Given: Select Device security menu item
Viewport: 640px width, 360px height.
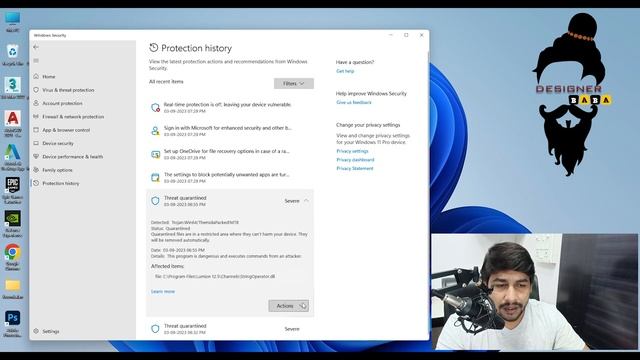Looking at the screenshot, I should 58,143.
